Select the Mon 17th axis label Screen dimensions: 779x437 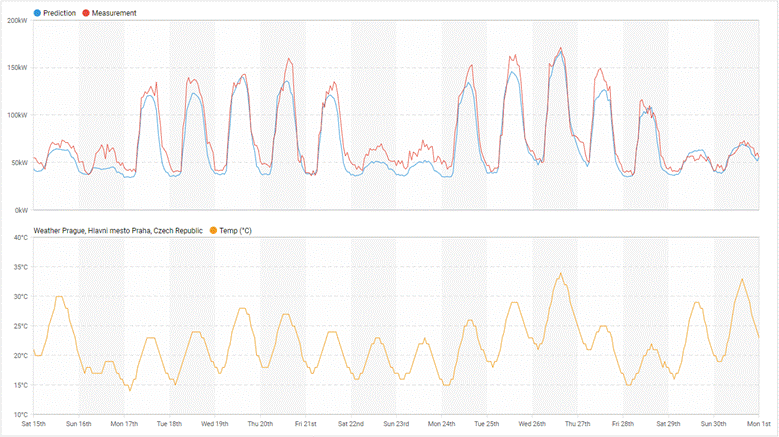[124, 424]
